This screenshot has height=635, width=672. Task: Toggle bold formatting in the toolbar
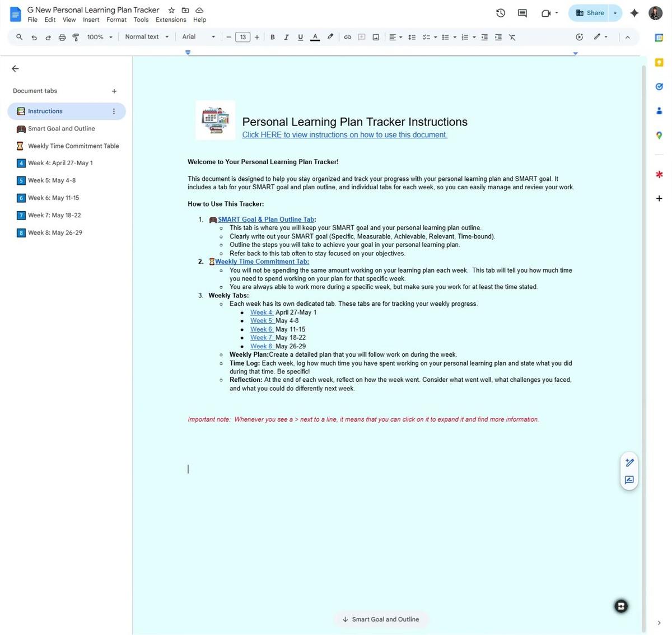coord(273,37)
